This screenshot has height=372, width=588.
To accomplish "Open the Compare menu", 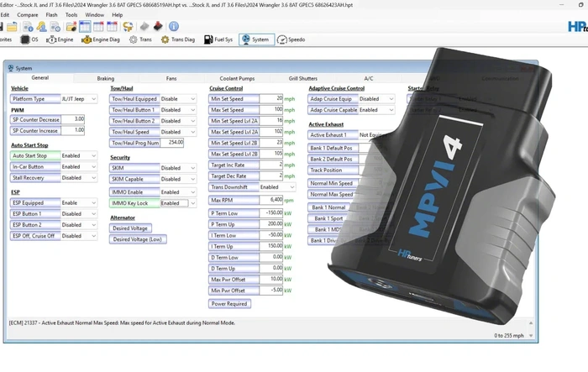I will click(28, 15).
